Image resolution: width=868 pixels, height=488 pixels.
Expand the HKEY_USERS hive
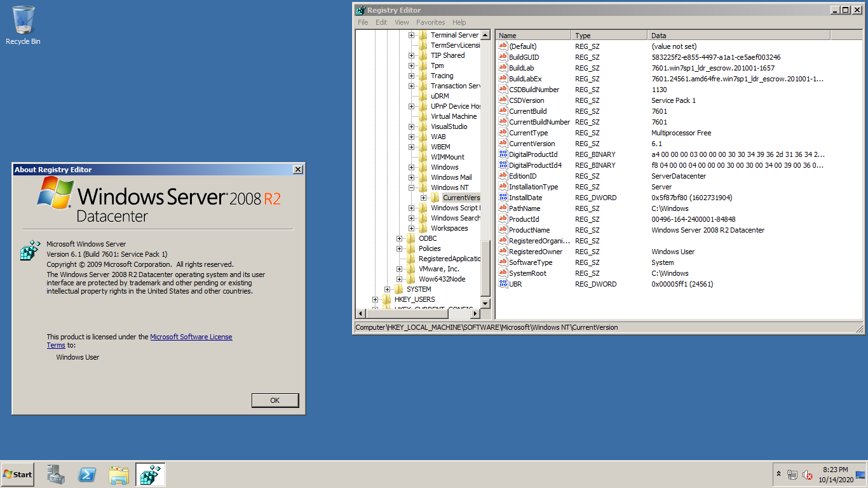point(376,299)
